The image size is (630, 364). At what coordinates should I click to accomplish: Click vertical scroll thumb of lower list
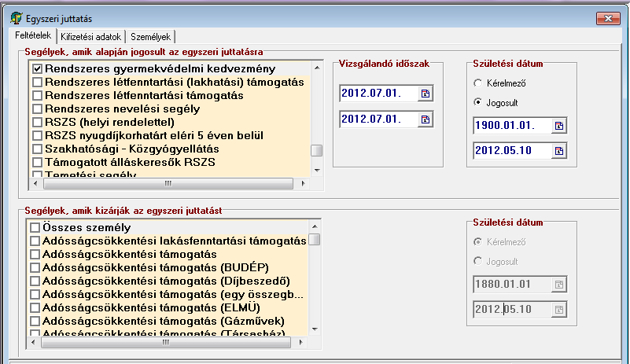tap(315, 240)
